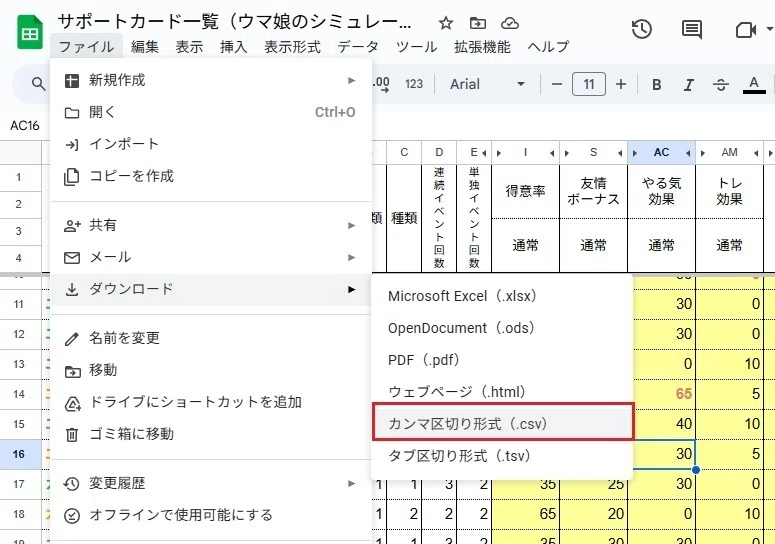The height and width of the screenshot is (544, 775).
Task: Expand the メール submenu
Action: pyautogui.click(x=211, y=257)
